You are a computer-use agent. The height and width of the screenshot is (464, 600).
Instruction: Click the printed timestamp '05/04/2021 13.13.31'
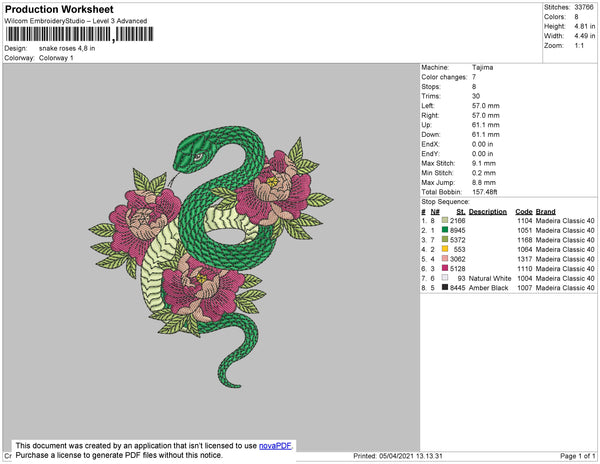click(411, 456)
